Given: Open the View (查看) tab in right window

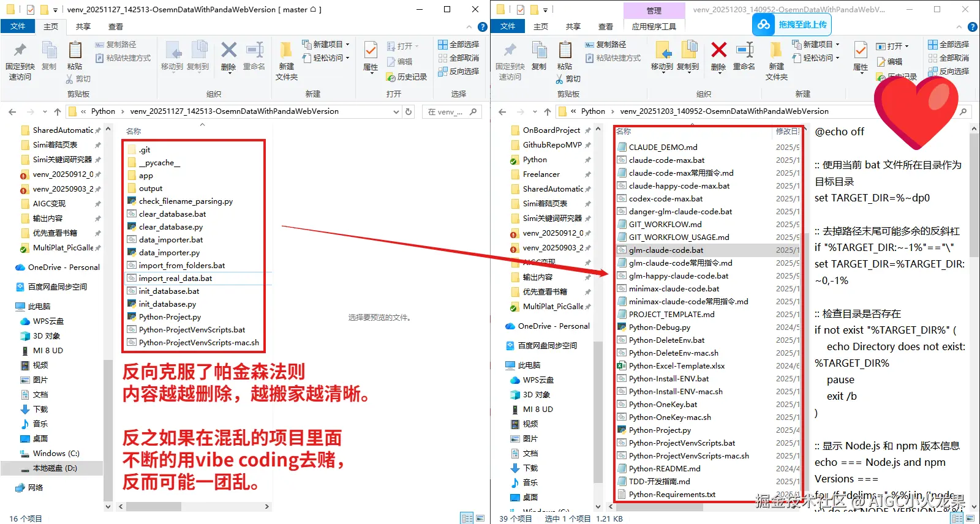Looking at the screenshot, I should coord(606,26).
